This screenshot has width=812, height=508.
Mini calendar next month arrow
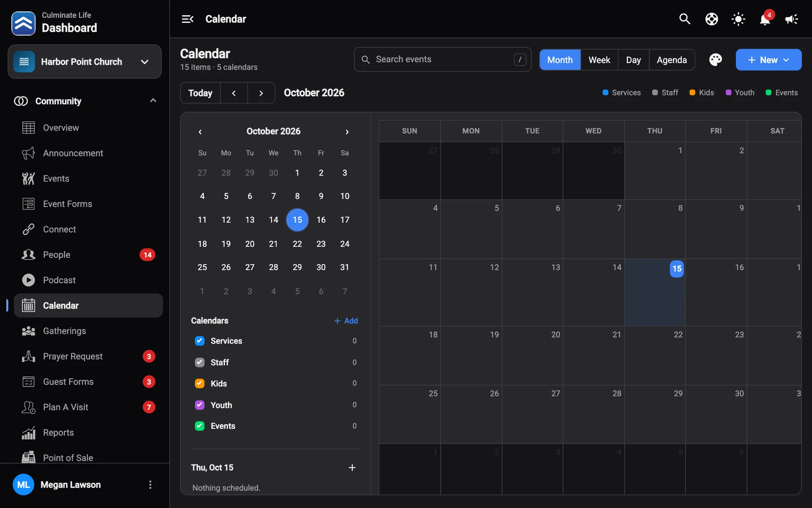pyautogui.click(x=347, y=132)
